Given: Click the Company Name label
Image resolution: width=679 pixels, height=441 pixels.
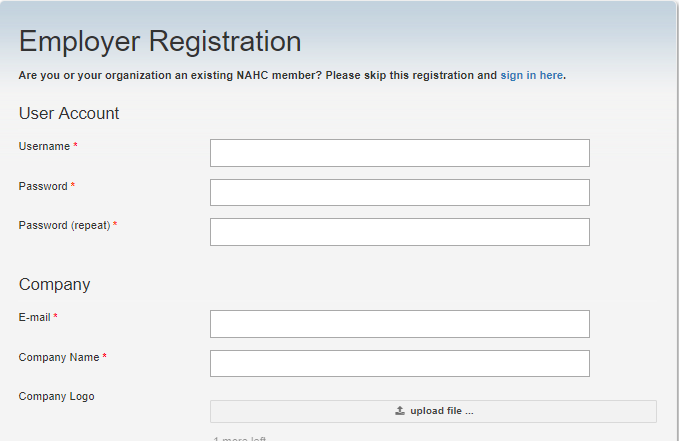Looking at the screenshot, I should (59, 358).
